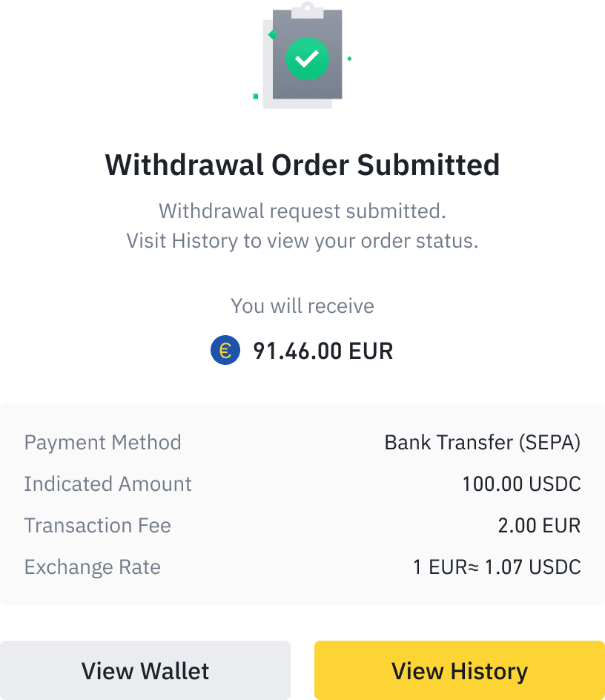Screen dimensions: 605x700
Task: Open the View Wallet button
Action: point(145,670)
